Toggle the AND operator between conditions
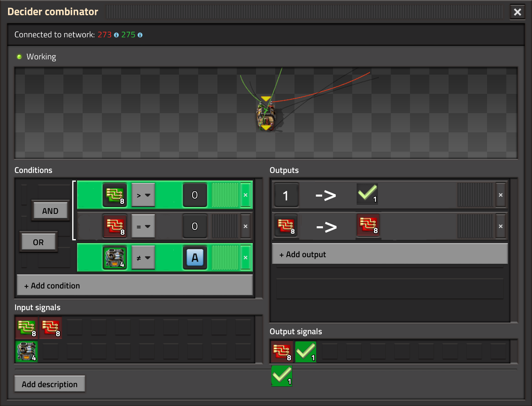Viewport: 532px width, 406px height. (50, 211)
